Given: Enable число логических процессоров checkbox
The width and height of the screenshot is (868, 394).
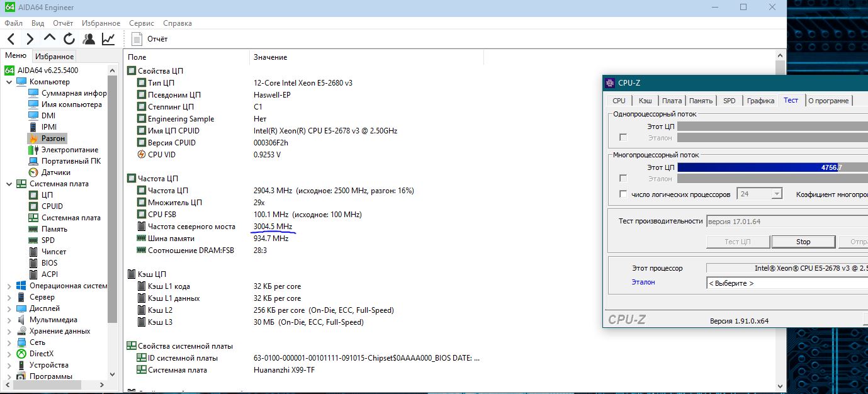Looking at the screenshot, I should point(623,194).
